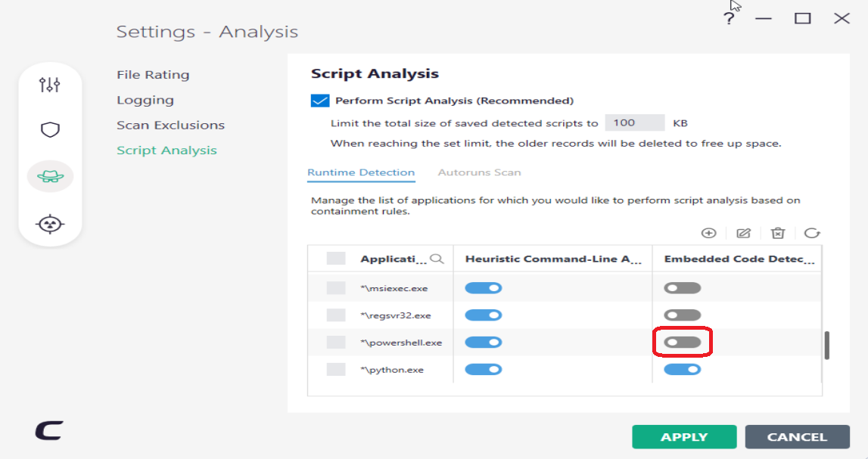Open general settings sliders icon in sidebar
The image size is (868, 459).
50,84
